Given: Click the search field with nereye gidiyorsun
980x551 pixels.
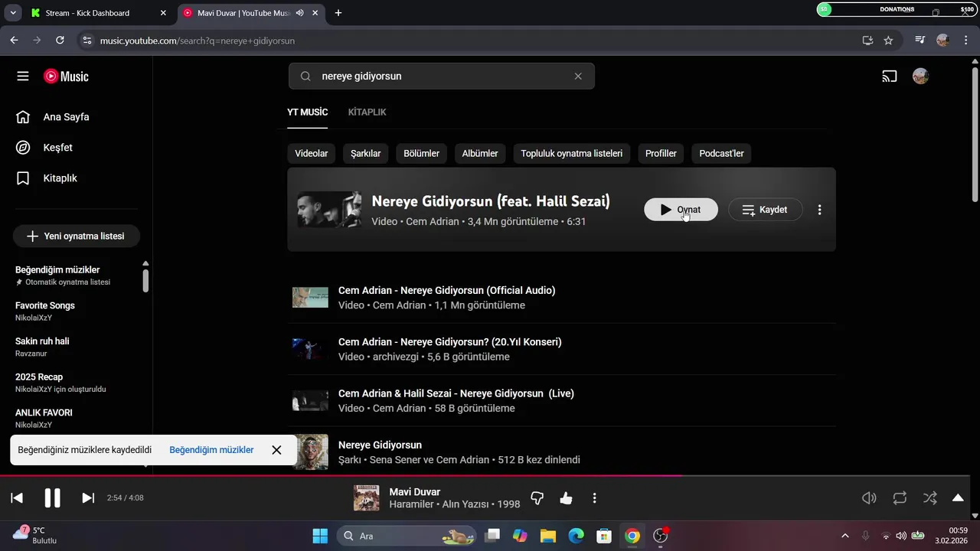Looking at the screenshot, I should coord(441,77).
